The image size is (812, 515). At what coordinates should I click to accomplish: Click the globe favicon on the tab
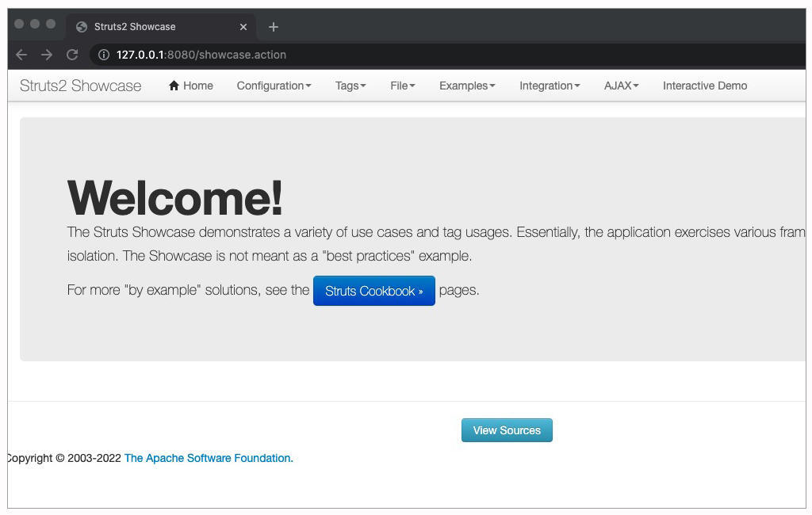(x=81, y=27)
